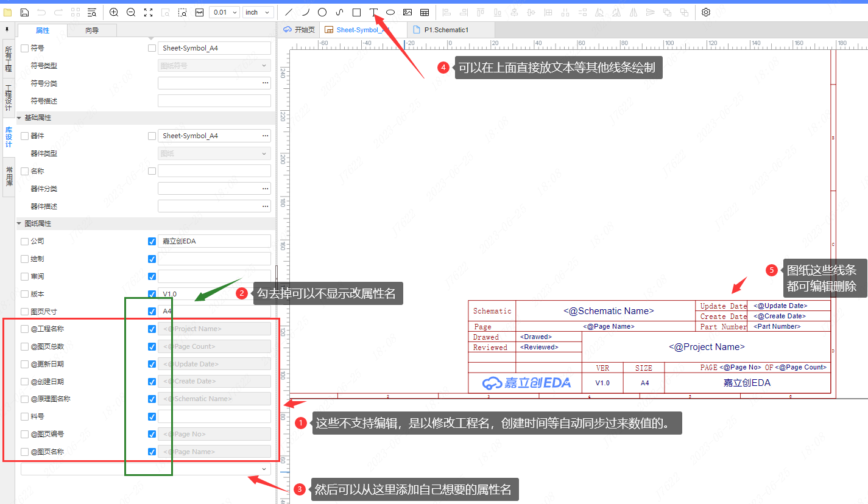
Task: Zoom out on the canvas
Action: tap(131, 12)
